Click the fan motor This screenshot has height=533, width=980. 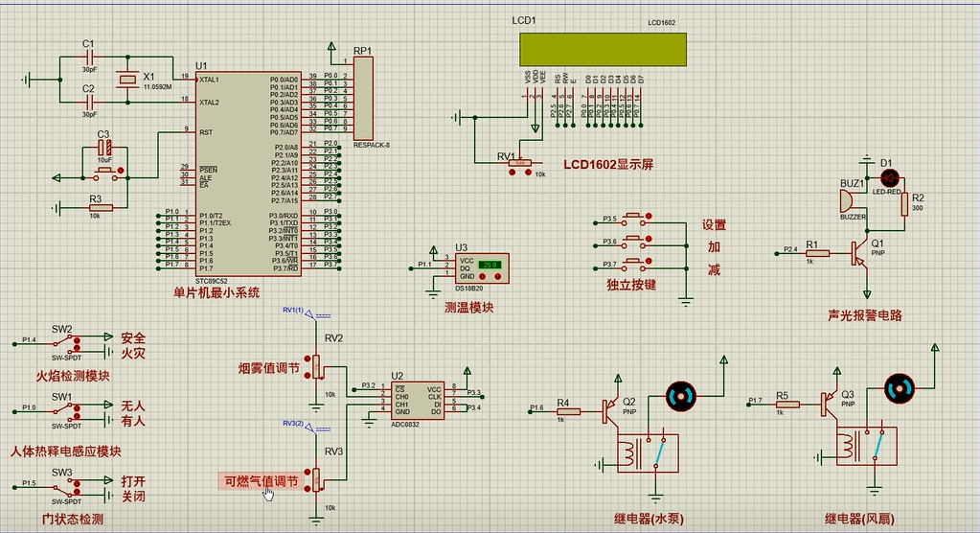(x=900, y=389)
